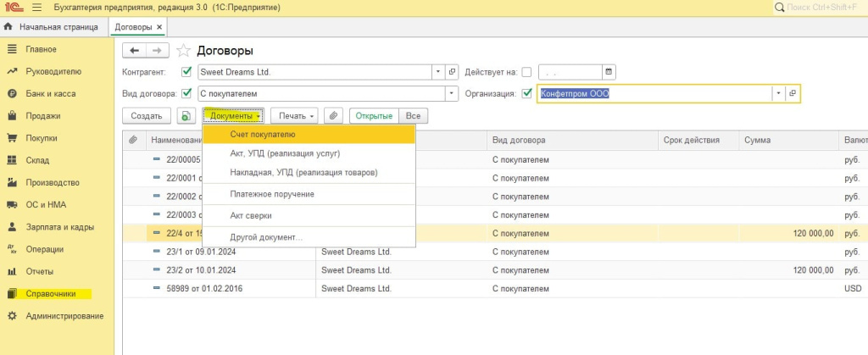Screen dimensions: 868x355
Task: Click Sweet Dreams Ltd. in the 58989 row
Action: 357,288
